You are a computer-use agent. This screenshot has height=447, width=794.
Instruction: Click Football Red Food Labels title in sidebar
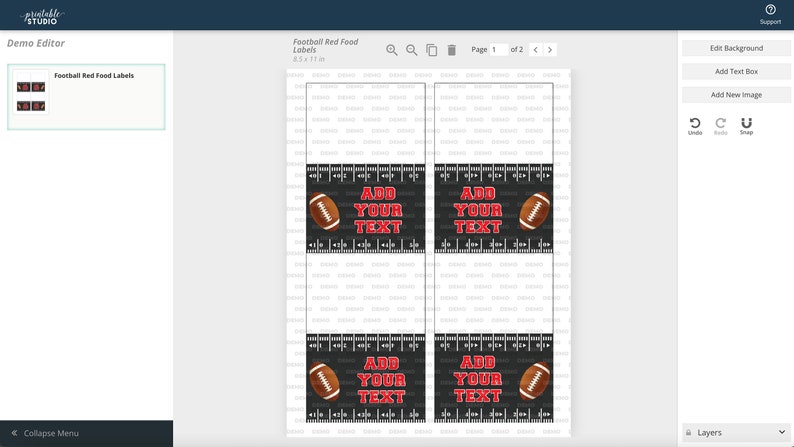tap(94, 75)
